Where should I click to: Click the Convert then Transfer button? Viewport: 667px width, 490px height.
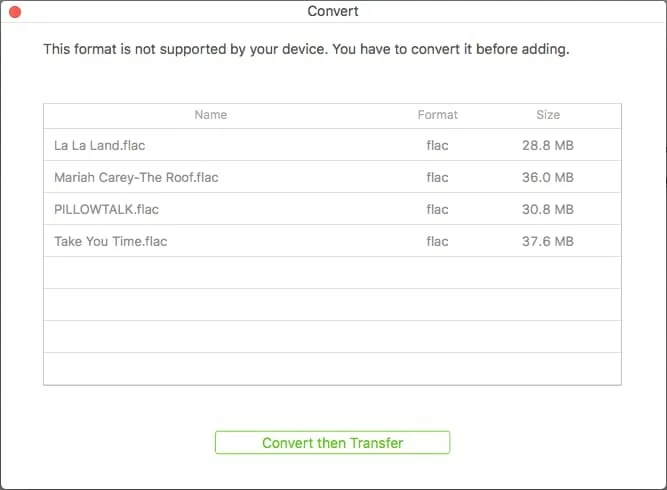[x=332, y=442]
